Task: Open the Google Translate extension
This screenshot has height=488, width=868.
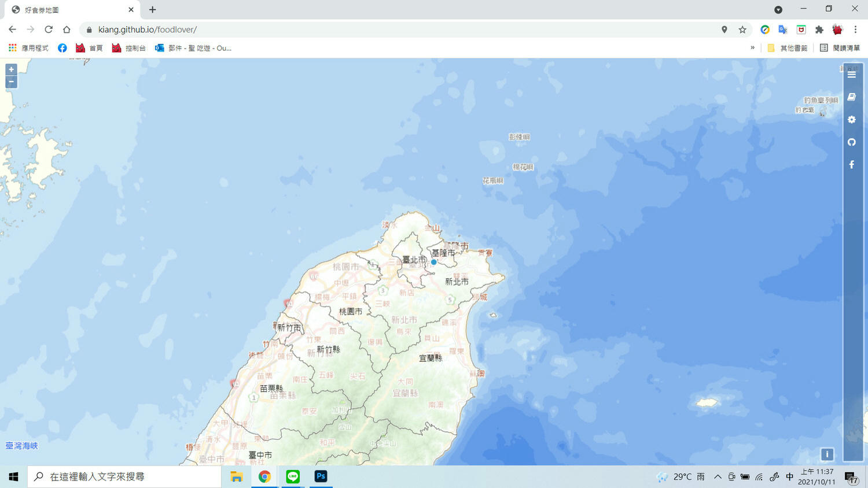Action: (x=782, y=29)
